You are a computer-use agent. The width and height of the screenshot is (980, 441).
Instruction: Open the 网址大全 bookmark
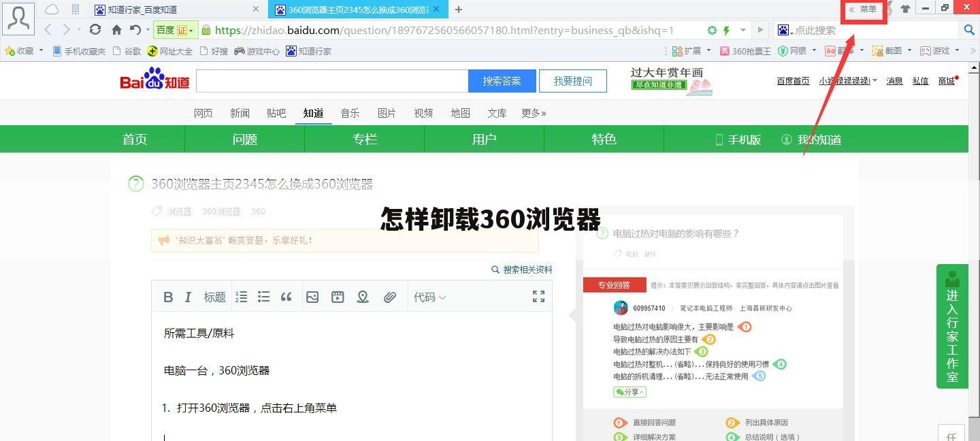tap(170, 51)
